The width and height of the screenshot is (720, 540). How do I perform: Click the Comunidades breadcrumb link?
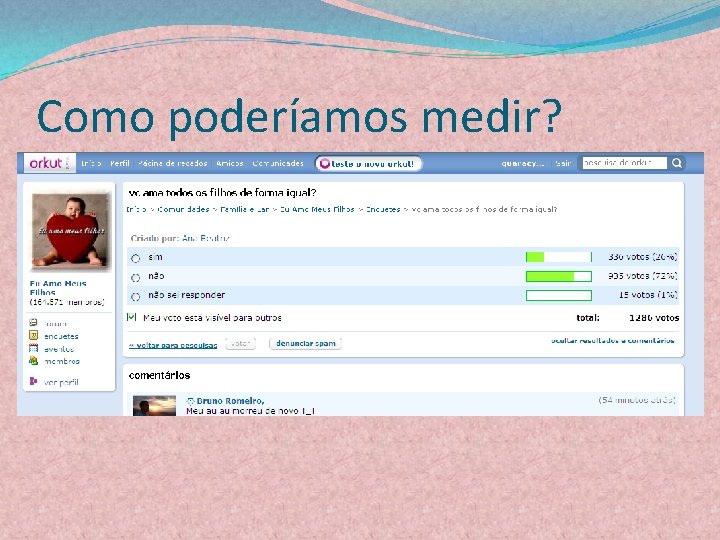pyautogui.click(x=183, y=209)
